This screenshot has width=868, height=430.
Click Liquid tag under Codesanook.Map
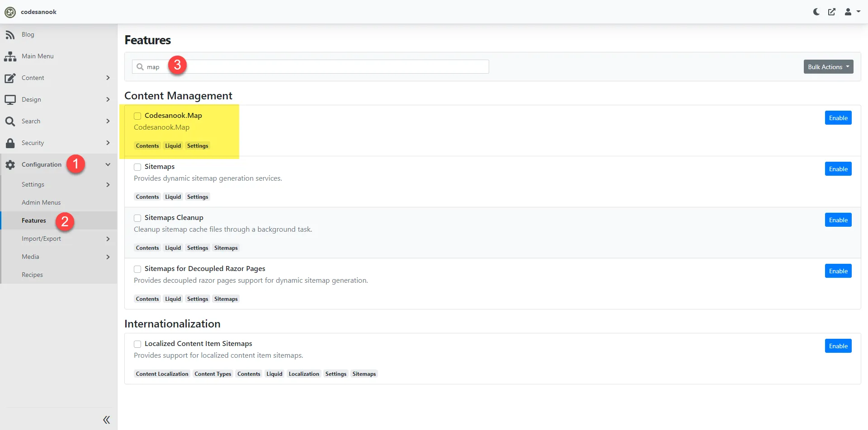pos(173,146)
